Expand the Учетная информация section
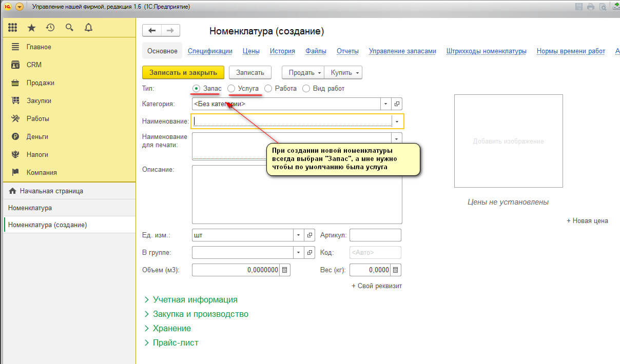This screenshot has width=620, height=364. tap(195, 299)
